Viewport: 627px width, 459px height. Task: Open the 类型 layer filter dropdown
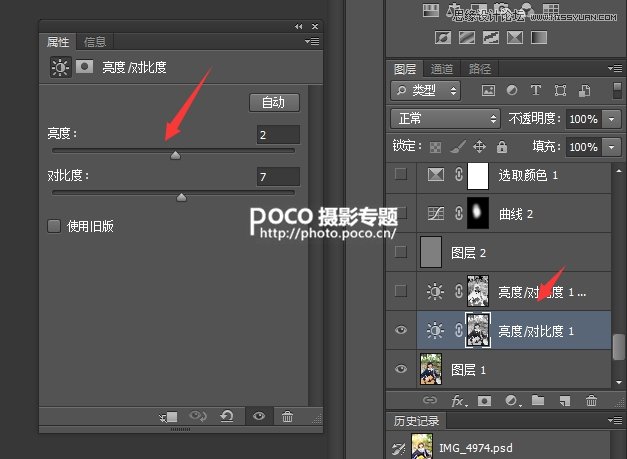pos(425,90)
